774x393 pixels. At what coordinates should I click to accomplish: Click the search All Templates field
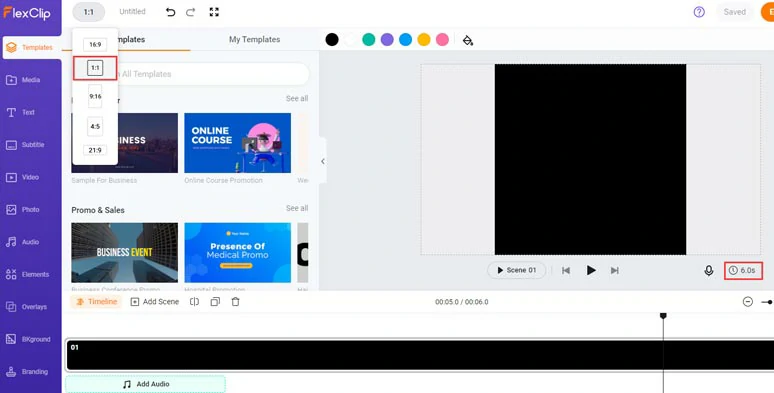(190, 74)
